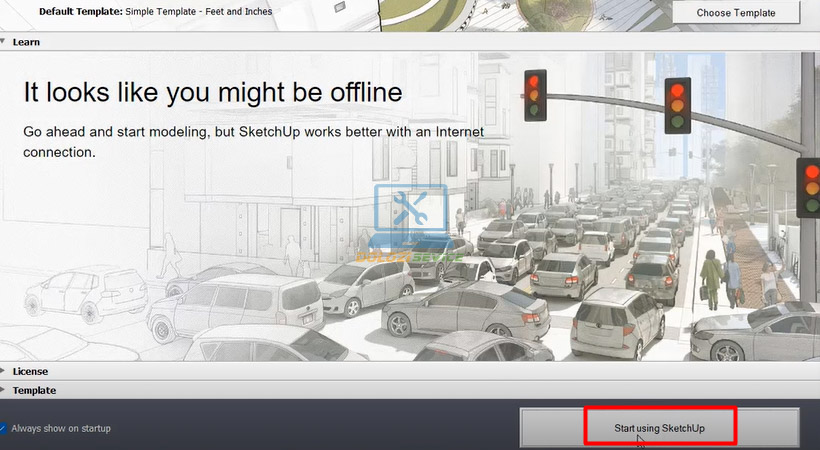Collapse the Learn section using its arrow
820x450 pixels.
(4, 42)
